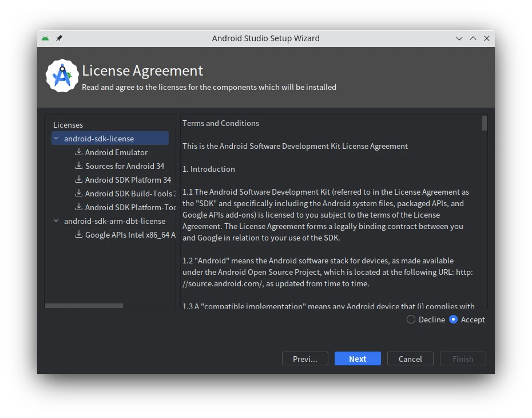This screenshot has height=418, width=532.
Task: Select the android-sdk-arm-dbt-license entry
Action: click(x=114, y=221)
